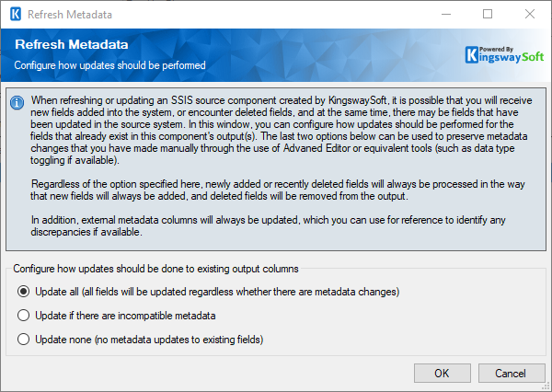Click the paragraph starting When refreshing or updating
The image size is (552, 392).
(281, 130)
